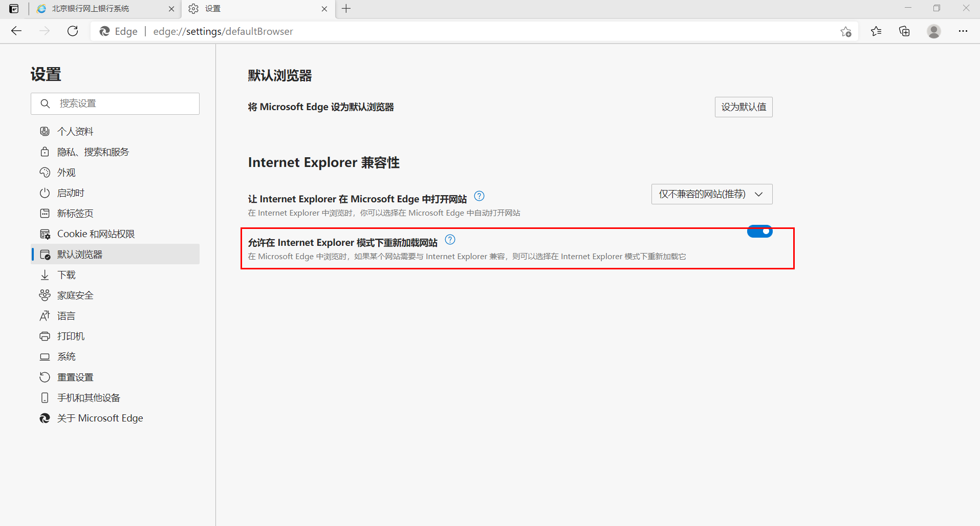This screenshot has width=980, height=526.
Task: Click the browser back arrow
Action: tap(16, 31)
